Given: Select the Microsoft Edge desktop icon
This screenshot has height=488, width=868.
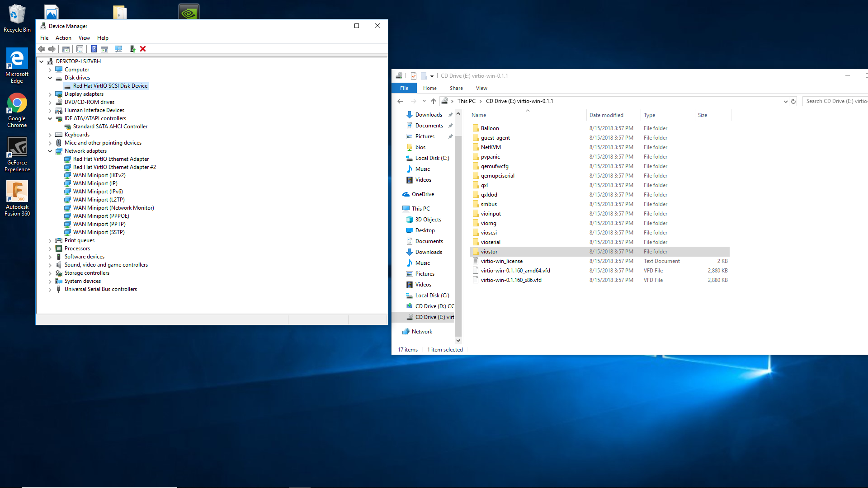Looking at the screenshot, I should tap(17, 66).
